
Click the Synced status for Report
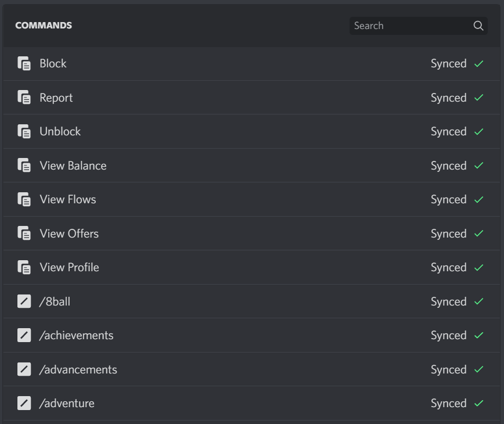click(448, 98)
